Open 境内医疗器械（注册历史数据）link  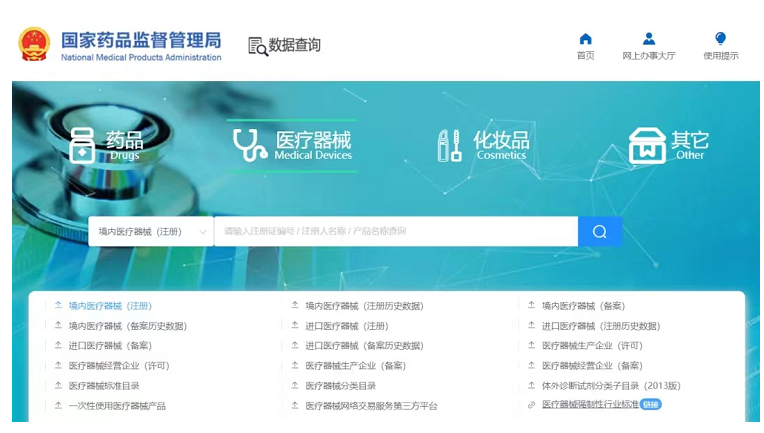click(363, 306)
